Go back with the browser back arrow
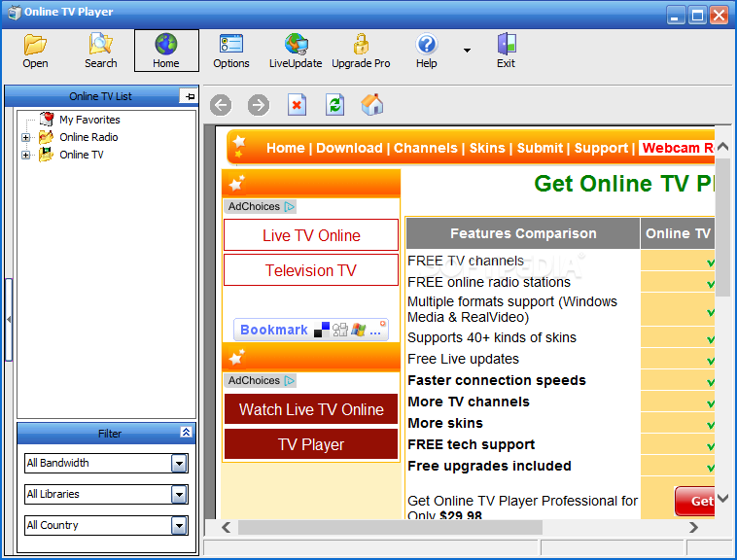This screenshot has width=737, height=560. [221, 105]
